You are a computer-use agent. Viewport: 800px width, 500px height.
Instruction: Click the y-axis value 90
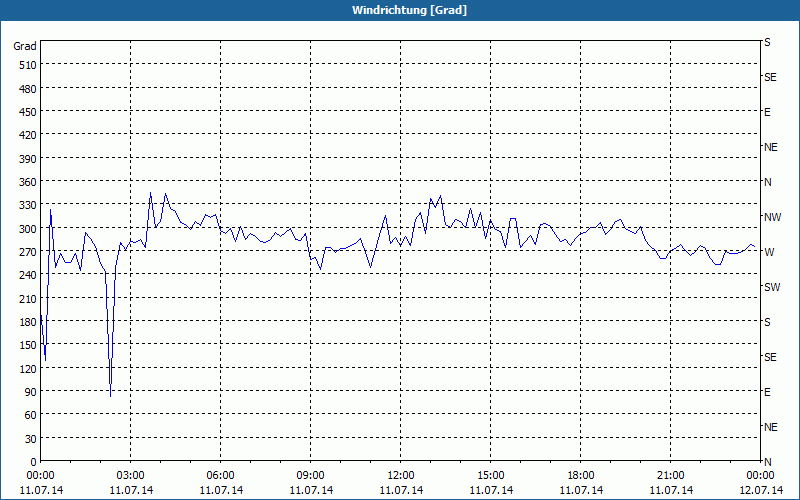tap(31, 392)
